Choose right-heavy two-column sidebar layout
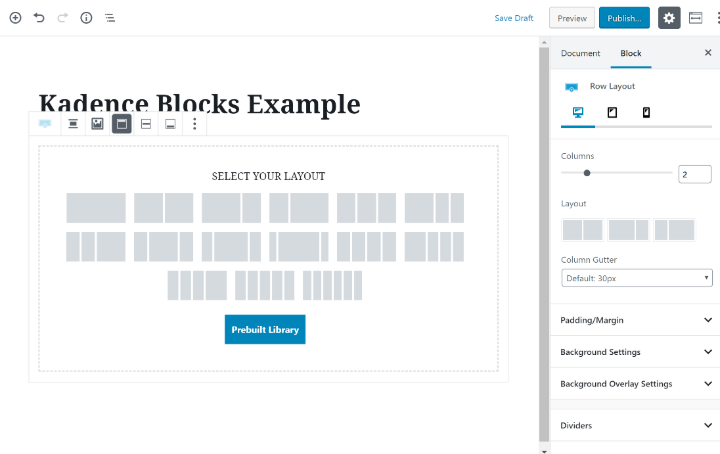Viewport: 720px width, 454px height. coord(675,230)
